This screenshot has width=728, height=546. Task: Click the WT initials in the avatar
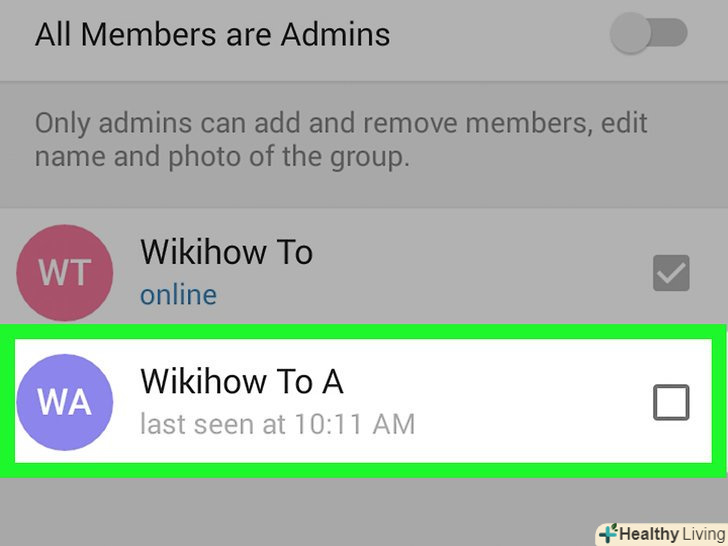click(65, 273)
